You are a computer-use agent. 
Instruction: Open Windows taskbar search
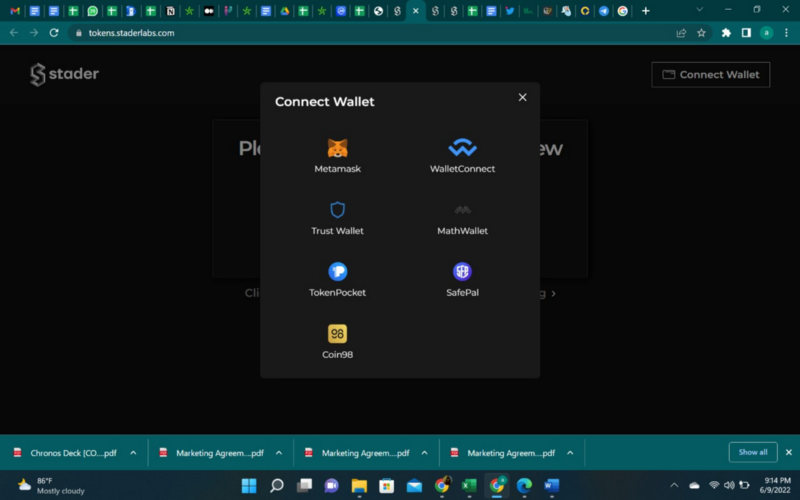click(277, 485)
